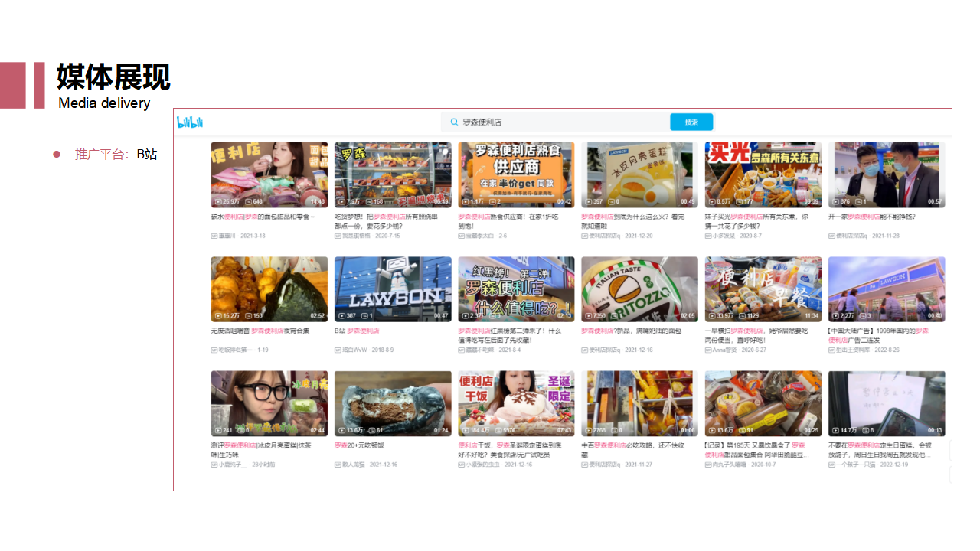
Task: Open the handwritten note thumbnail, 14.7万 views
Action: click(x=887, y=404)
